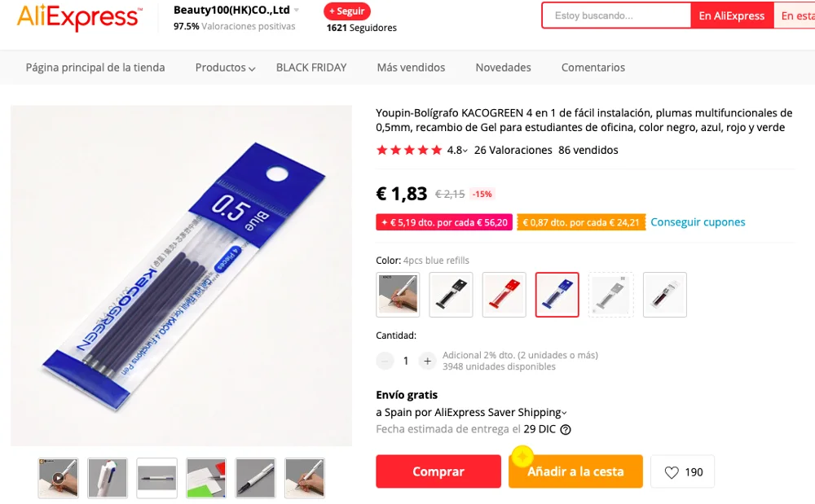Image resolution: width=815 pixels, height=504 pixels.
Task: Expand the Productos menu chevron
Action: point(252,68)
